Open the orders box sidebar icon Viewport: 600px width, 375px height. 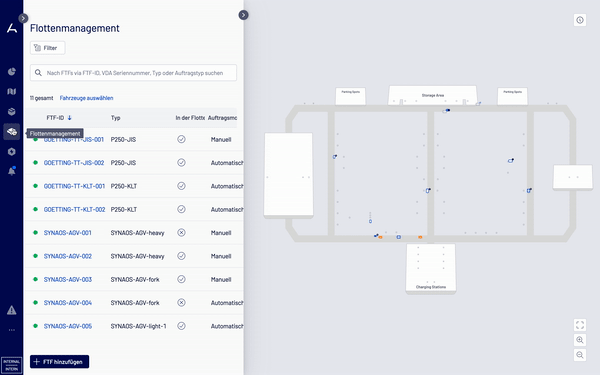pos(11,111)
